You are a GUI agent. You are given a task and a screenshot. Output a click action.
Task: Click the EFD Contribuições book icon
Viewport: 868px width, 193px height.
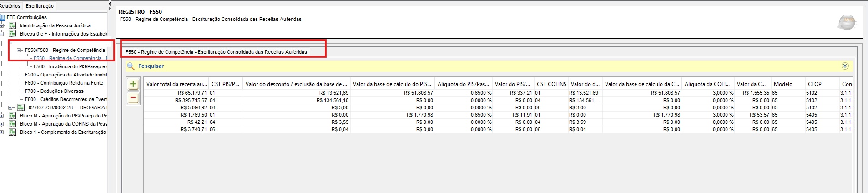tap(2, 17)
